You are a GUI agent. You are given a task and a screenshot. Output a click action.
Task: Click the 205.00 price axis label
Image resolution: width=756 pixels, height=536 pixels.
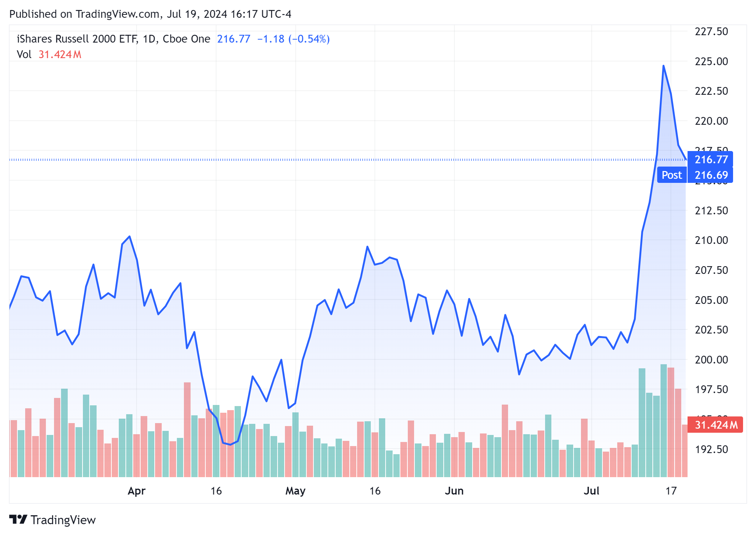click(x=711, y=300)
